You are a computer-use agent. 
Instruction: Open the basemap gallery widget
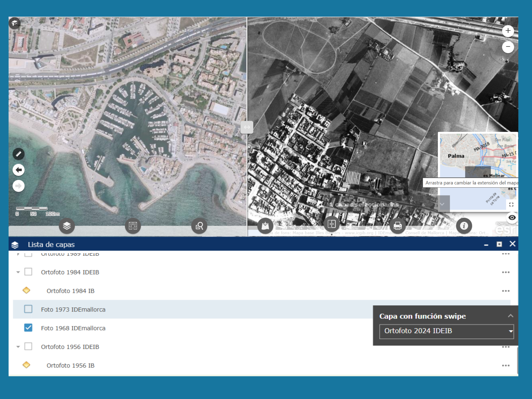coord(133,226)
